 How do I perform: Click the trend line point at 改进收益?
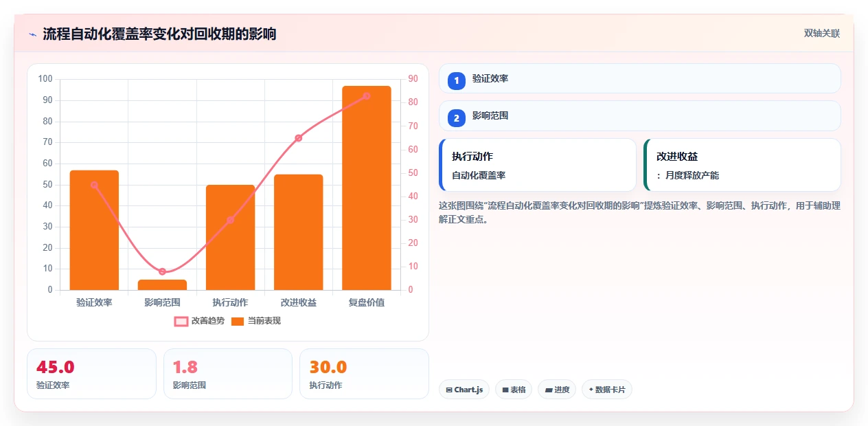[x=298, y=138]
